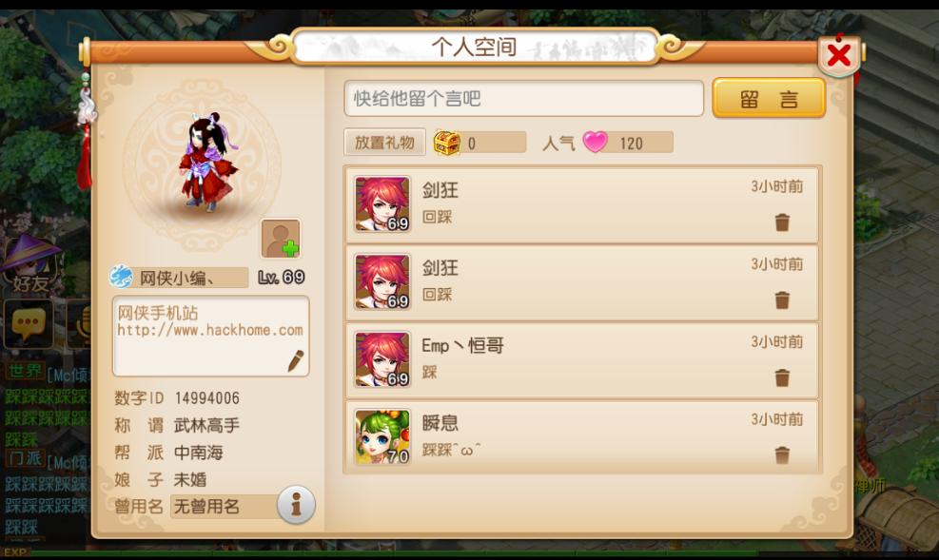
Task: Open the 瞬息 green-haired avatar
Action: (382, 437)
